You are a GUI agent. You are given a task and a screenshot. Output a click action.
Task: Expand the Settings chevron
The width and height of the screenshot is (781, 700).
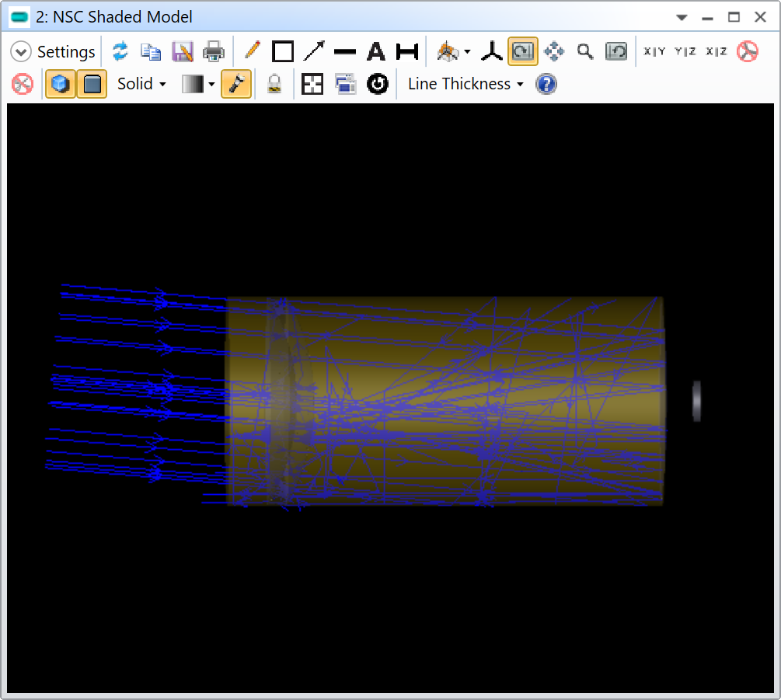[21, 52]
